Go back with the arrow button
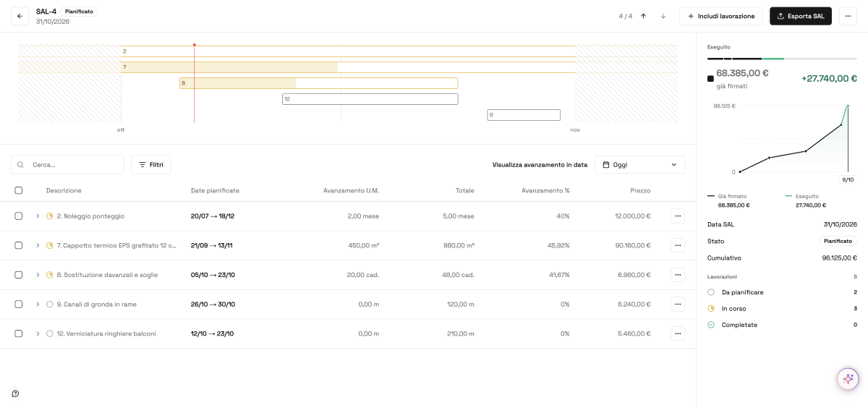The height and width of the screenshot is (408, 868). (20, 16)
